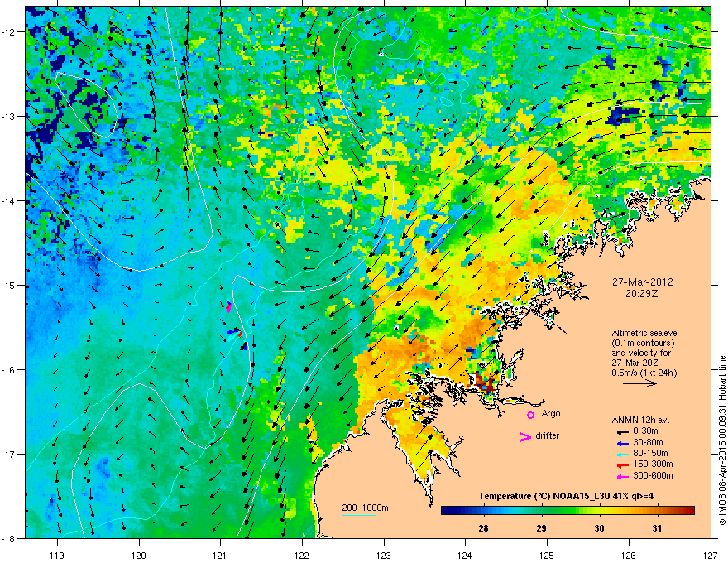Click the longitude axis label '124'
Viewport: 728px width, 563px height.
pos(465,556)
